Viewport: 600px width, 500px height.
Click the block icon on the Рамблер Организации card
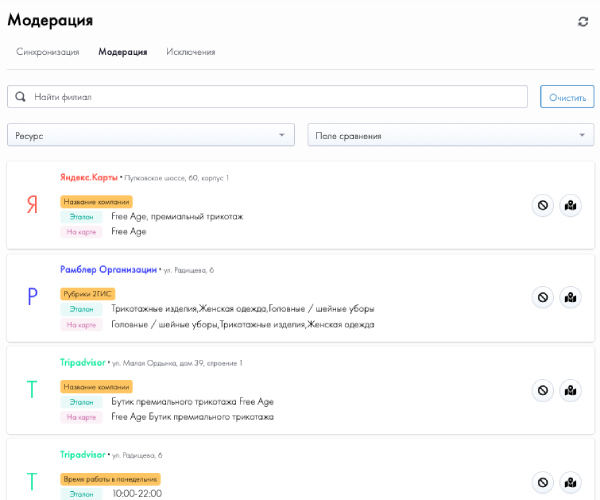tap(543, 297)
